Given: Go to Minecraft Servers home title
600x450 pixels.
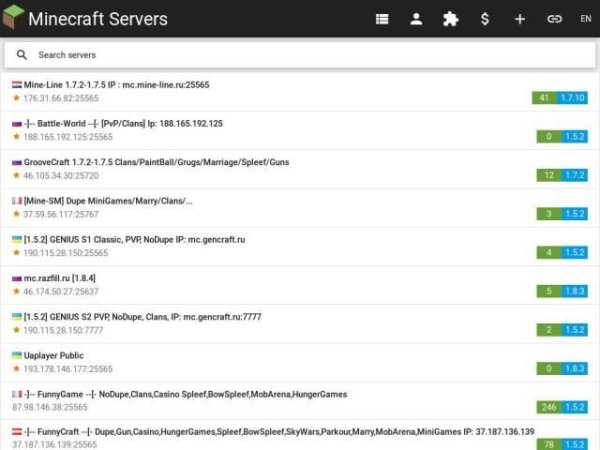Looking at the screenshot, I should (x=98, y=19).
